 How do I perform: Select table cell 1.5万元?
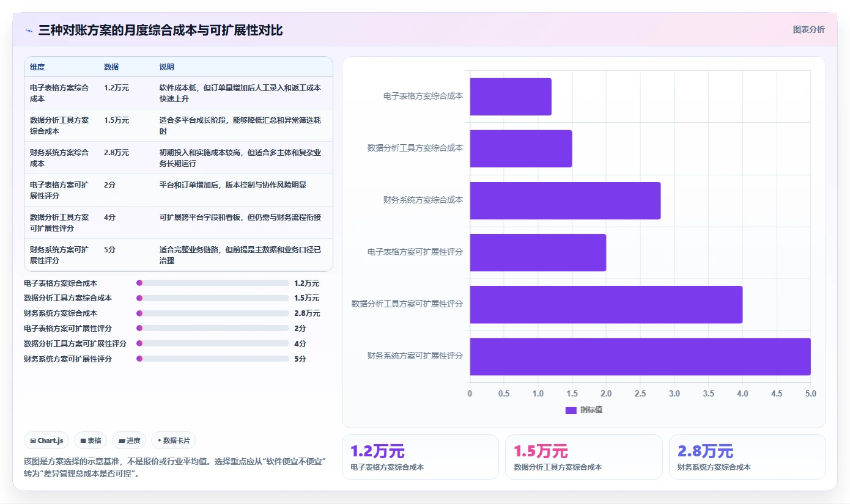117,120
